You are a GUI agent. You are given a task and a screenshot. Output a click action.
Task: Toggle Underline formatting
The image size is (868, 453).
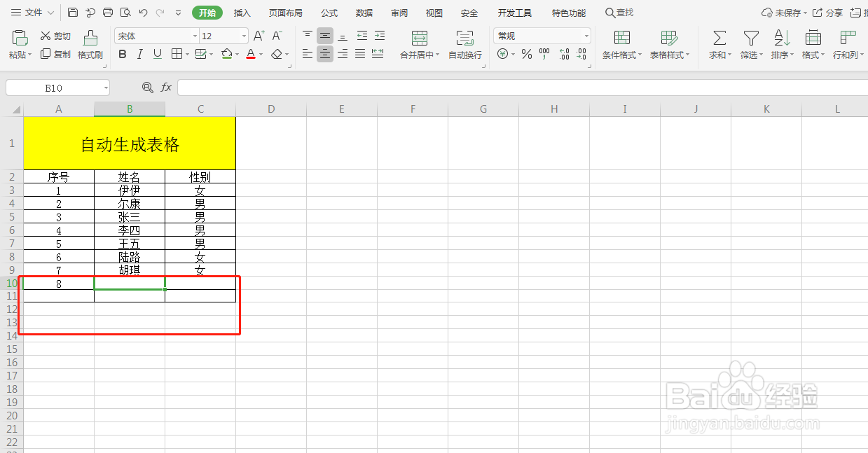click(x=157, y=54)
